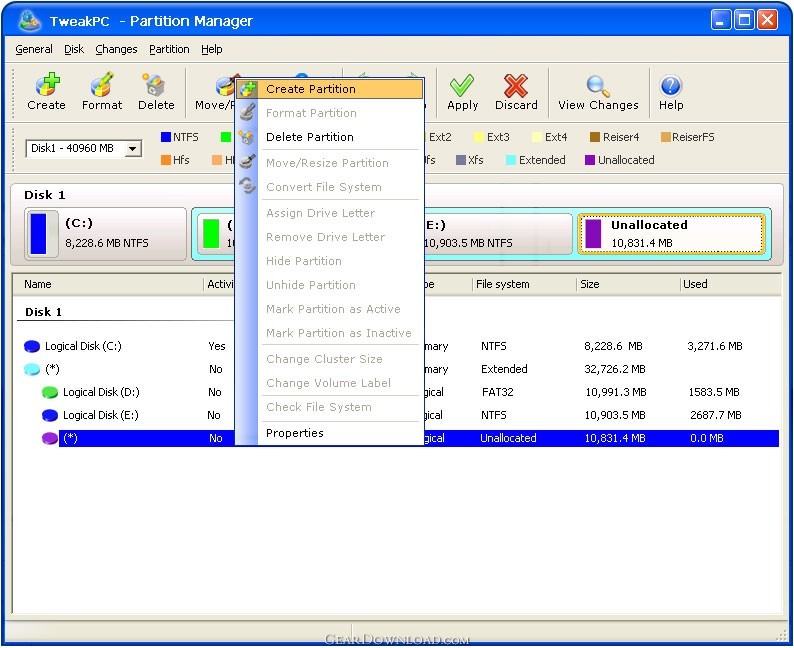Click Remove Drive Letter menu entry
Image resolution: width=794 pixels, height=648 pixels.
330,237
